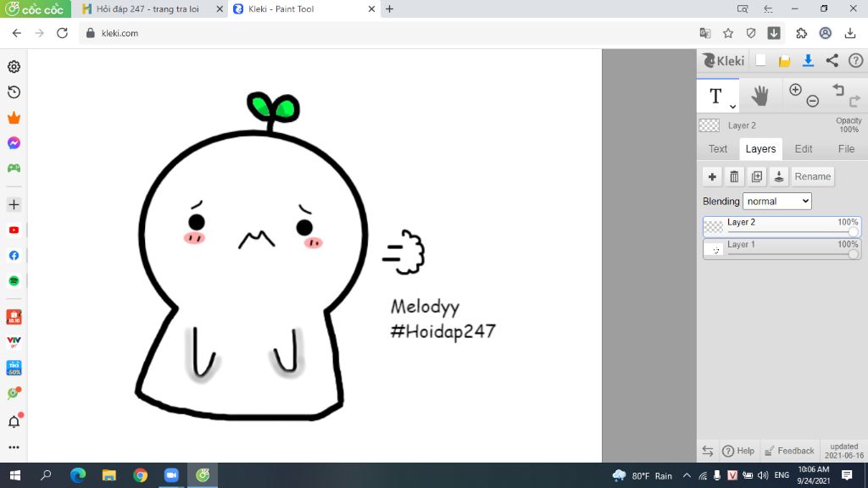Open a new browser tab

390,8
